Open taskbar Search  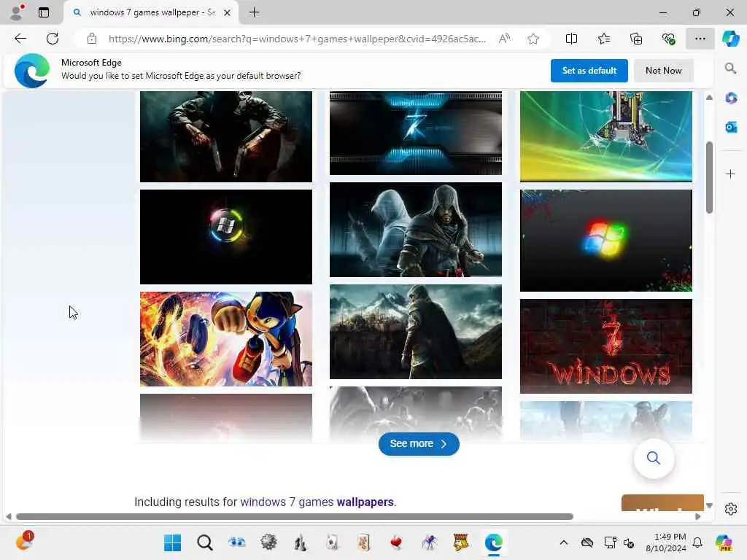pos(205,542)
